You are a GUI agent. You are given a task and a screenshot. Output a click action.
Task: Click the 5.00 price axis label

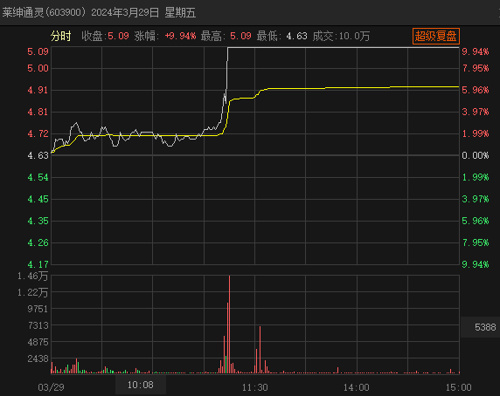coord(38,68)
